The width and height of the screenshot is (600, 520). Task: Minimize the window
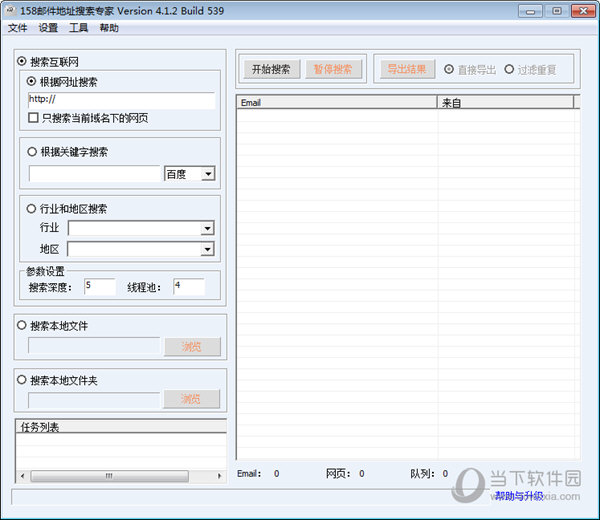click(530, 11)
